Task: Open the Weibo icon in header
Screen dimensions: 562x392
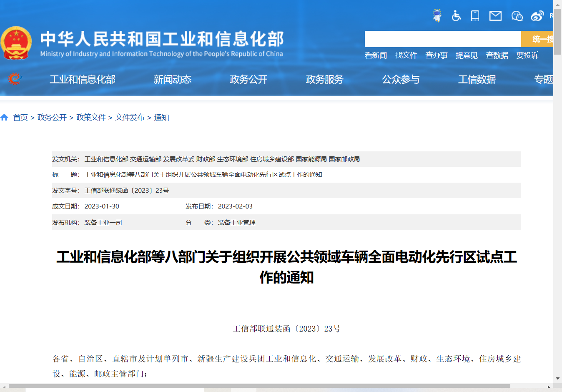Action: tap(537, 16)
